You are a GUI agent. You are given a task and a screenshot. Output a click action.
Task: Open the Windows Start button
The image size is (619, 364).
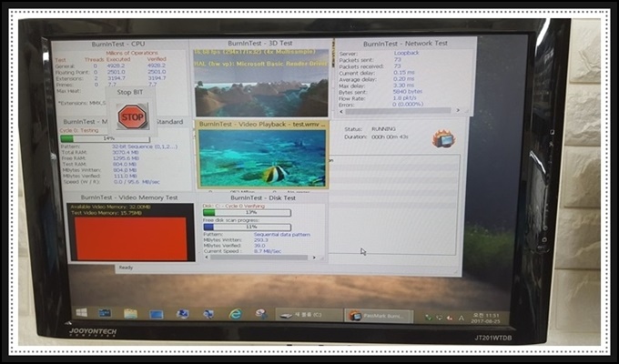tap(82, 313)
